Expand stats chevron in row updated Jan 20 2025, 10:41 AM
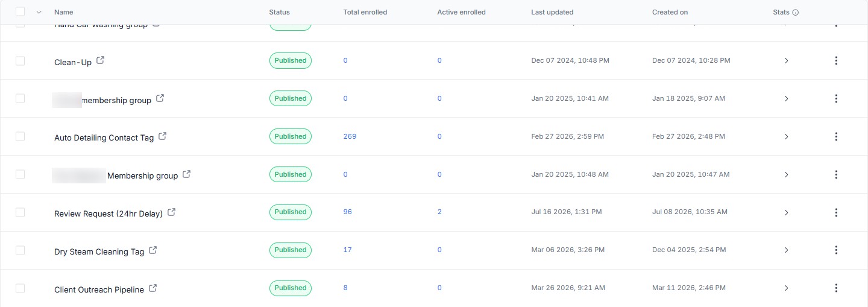Image resolution: width=868 pixels, height=307 pixels. pos(786,99)
